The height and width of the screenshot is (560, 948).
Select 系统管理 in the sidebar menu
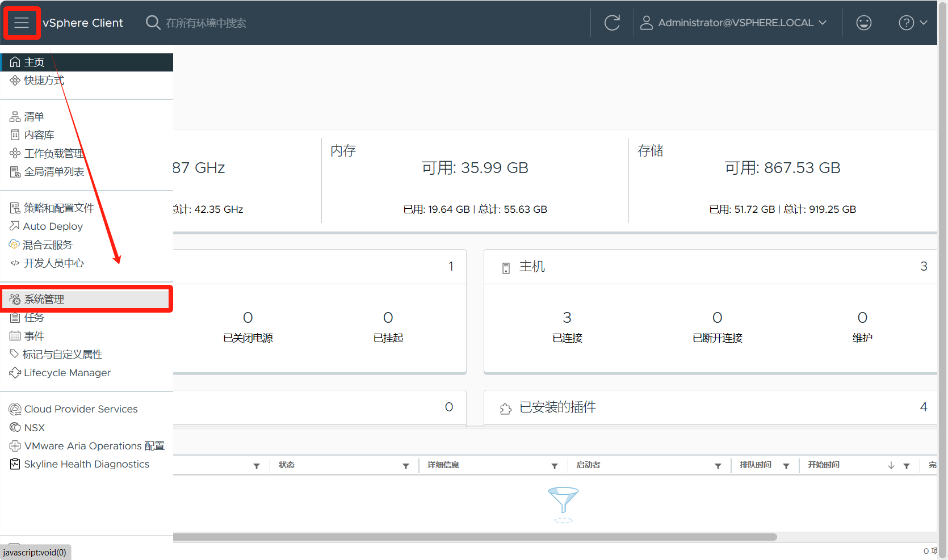click(44, 299)
